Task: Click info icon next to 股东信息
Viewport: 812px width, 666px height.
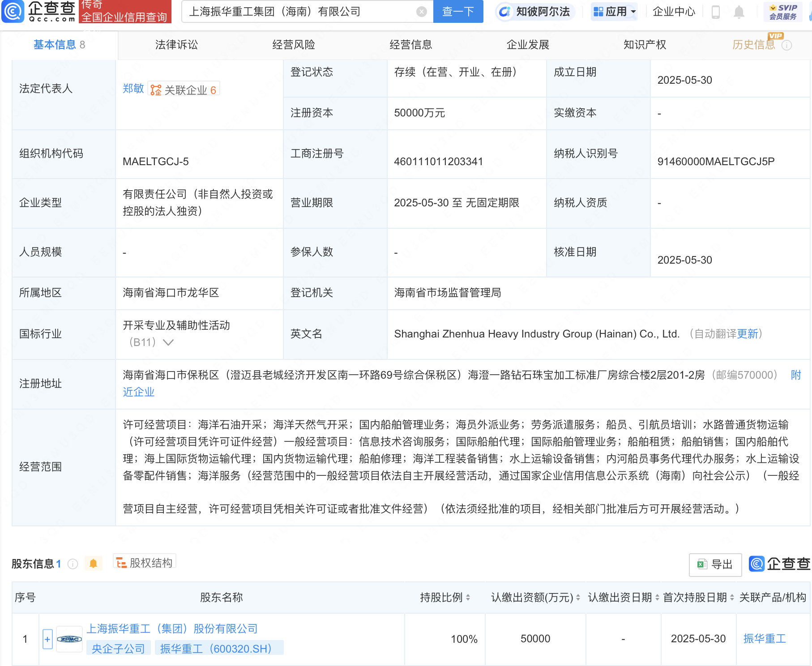Action: [73, 564]
